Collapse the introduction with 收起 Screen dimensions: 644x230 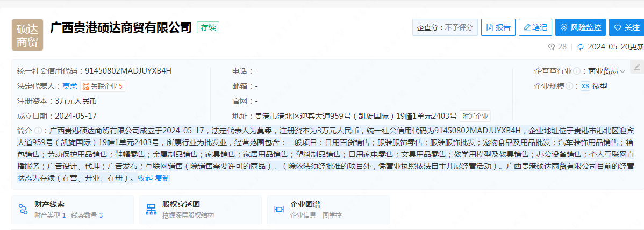[145, 178]
